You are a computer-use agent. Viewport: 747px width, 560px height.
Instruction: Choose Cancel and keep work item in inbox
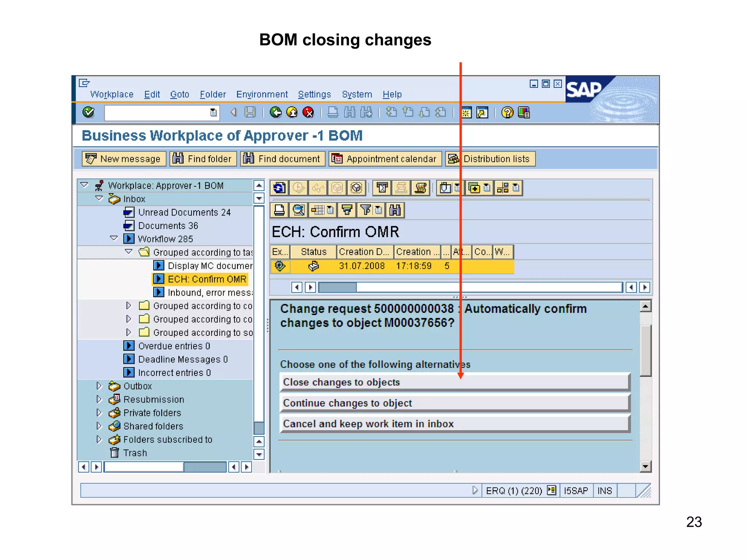click(x=455, y=424)
